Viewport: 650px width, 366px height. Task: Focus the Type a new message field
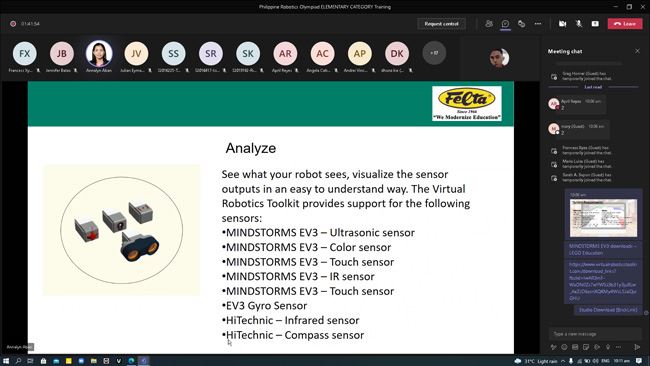click(595, 334)
